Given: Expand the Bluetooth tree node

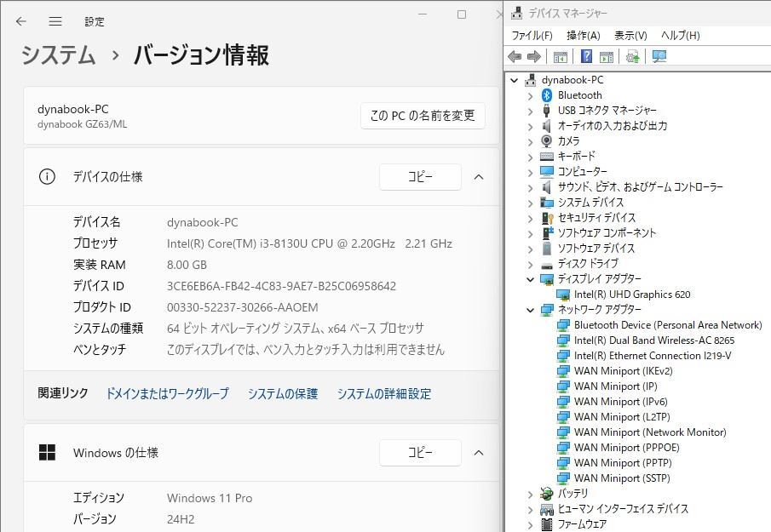Looking at the screenshot, I should 530,95.
